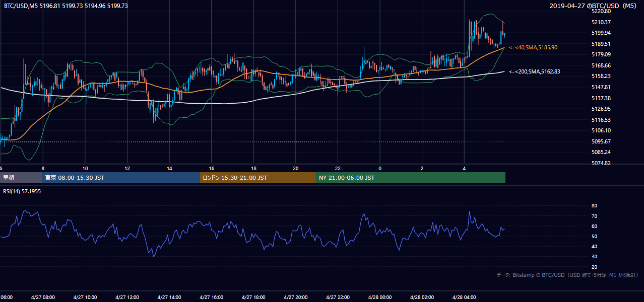Screen dimensions: 644x302
Task: Click price axis label 5168.66
Action: pos(601,65)
